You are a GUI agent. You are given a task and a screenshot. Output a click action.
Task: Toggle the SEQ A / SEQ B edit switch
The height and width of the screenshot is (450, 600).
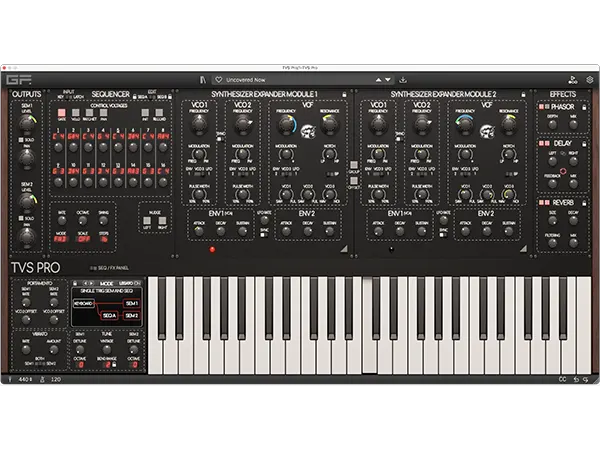(152, 98)
